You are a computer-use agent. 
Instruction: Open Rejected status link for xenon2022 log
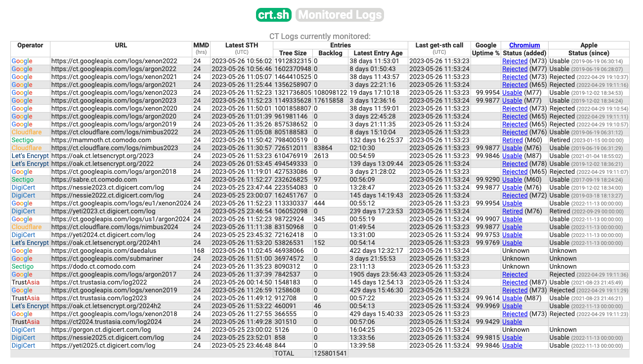514,61
